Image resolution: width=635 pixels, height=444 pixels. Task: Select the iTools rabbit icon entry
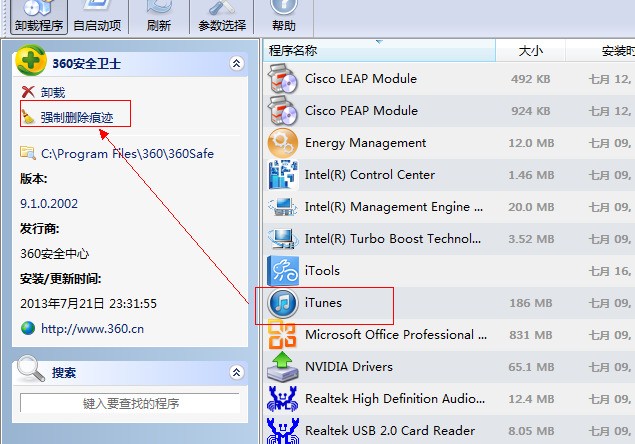tap(283, 271)
